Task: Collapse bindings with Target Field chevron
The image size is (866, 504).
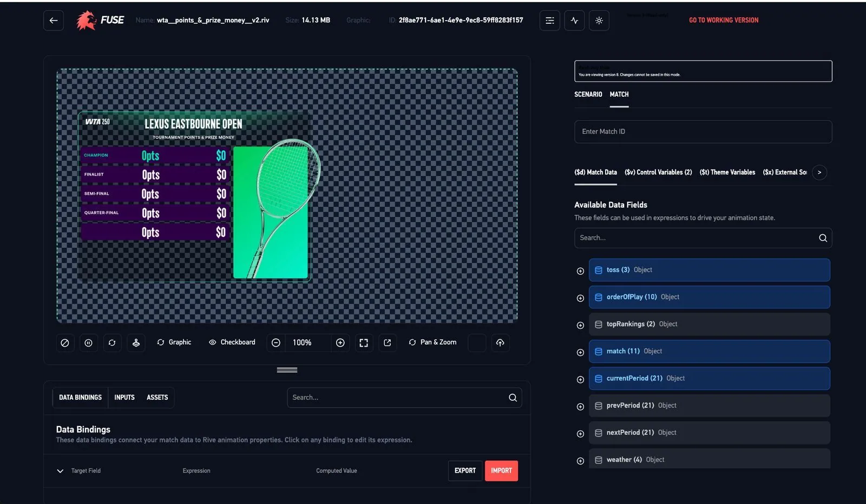Action: 60,471
